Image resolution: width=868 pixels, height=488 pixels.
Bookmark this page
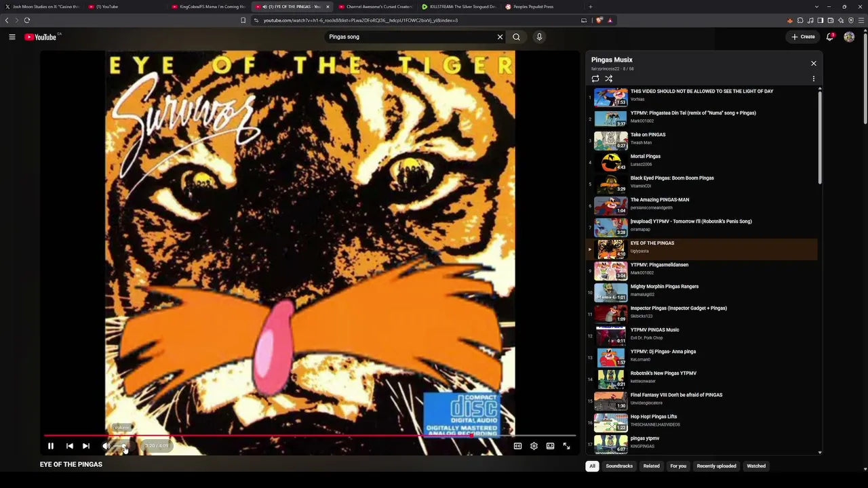[243, 20]
